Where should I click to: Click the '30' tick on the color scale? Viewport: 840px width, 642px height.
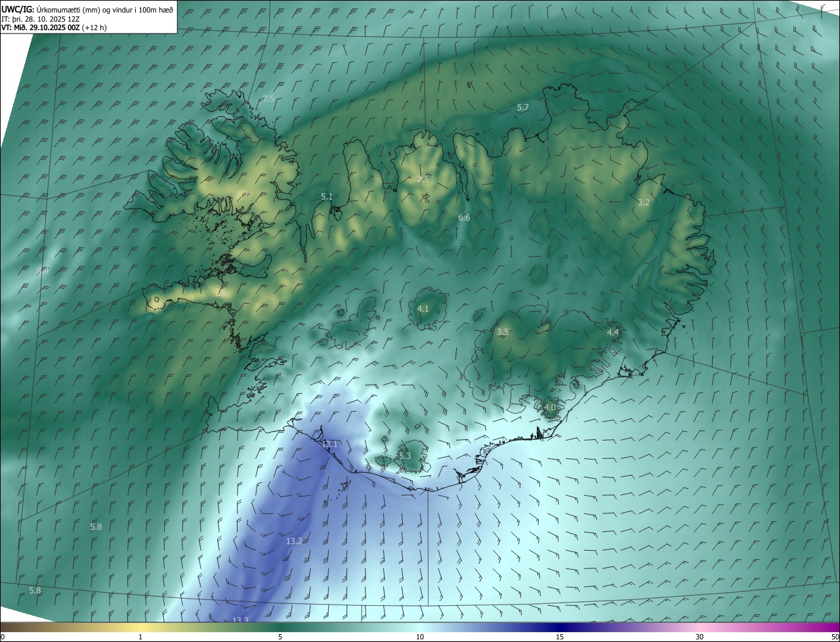pyautogui.click(x=700, y=637)
